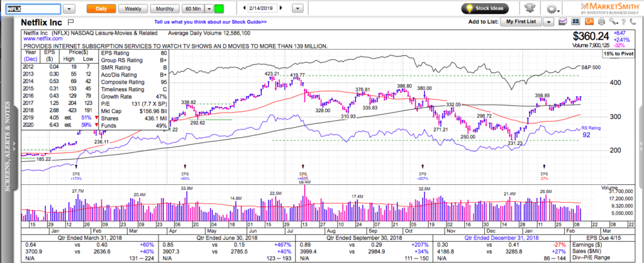Click the Mkt Cap $156.96 Bil row
Image resolution: width=644 pixels, height=263 pixels.
[134, 111]
